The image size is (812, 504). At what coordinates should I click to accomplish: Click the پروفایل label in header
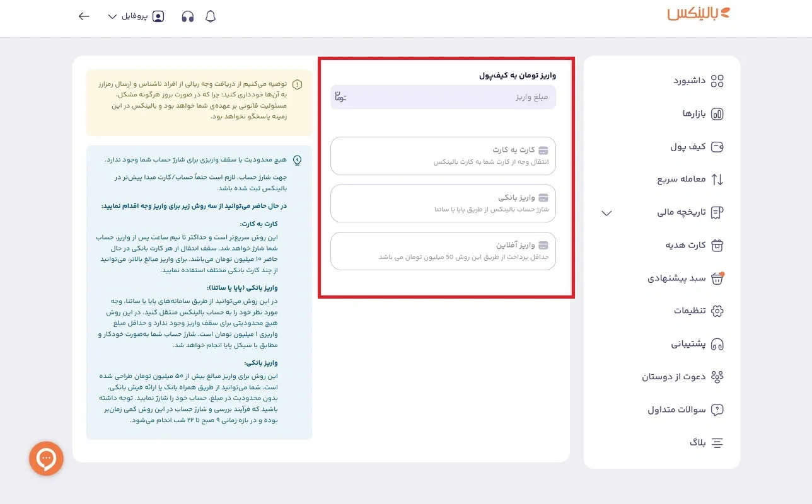click(x=134, y=16)
